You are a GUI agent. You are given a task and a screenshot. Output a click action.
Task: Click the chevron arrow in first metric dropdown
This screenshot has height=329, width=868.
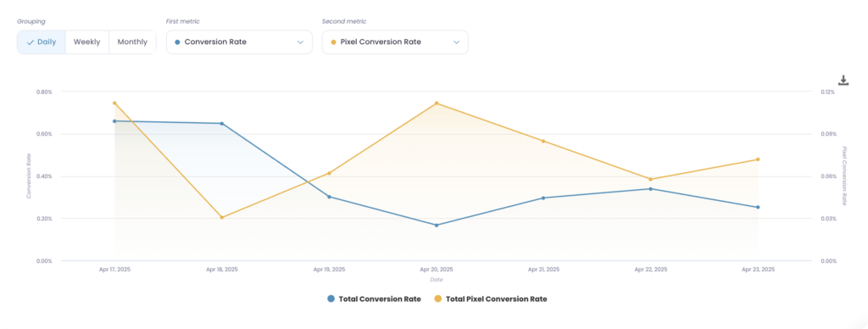[x=300, y=42]
